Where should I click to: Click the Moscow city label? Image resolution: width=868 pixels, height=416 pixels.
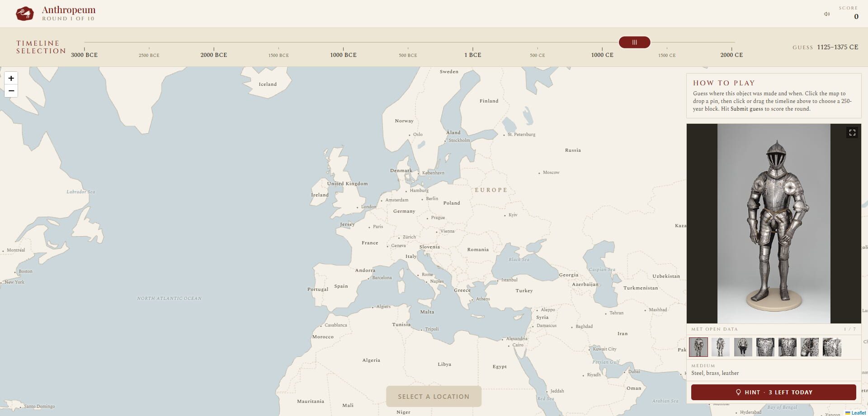pyautogui.click(x=551, y=172)
